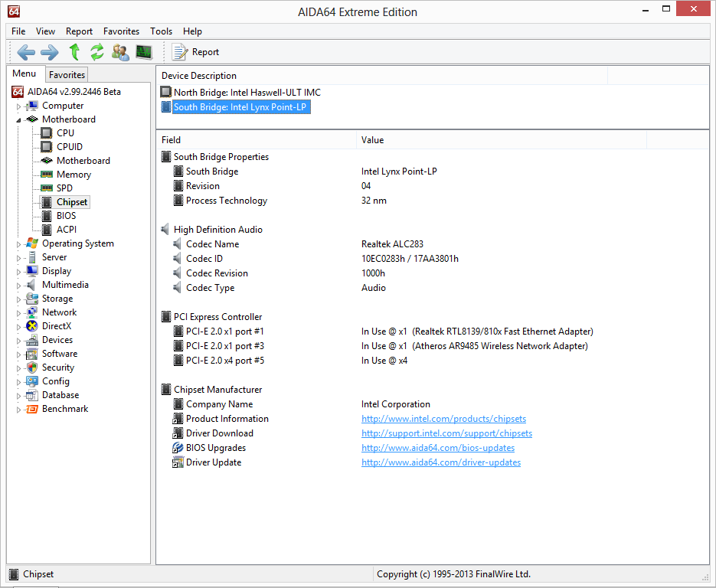Screen dimensions: 716x588
Task: Collapse the Motherboard tree node
Action: (18, 120)
